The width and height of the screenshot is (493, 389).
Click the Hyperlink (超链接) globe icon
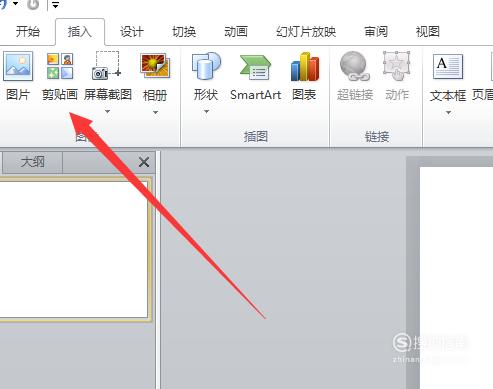click(355, 66)
